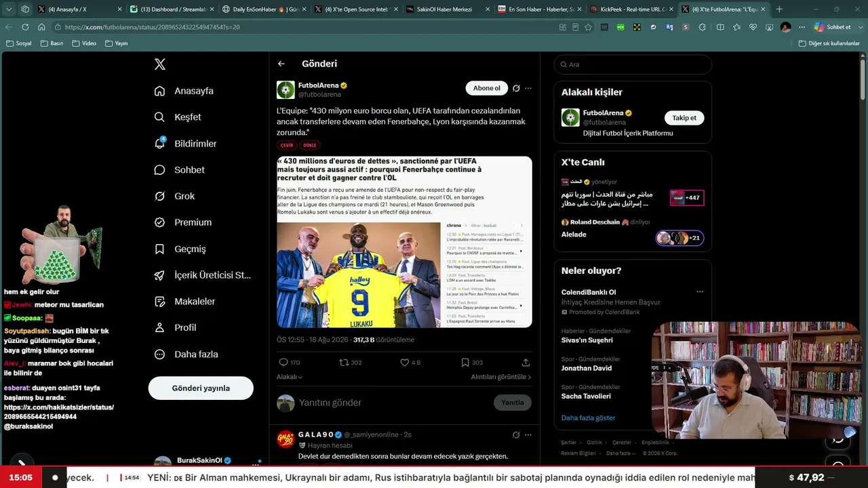
Task: Open Bildirimler notifications
Action: (186, 144)
